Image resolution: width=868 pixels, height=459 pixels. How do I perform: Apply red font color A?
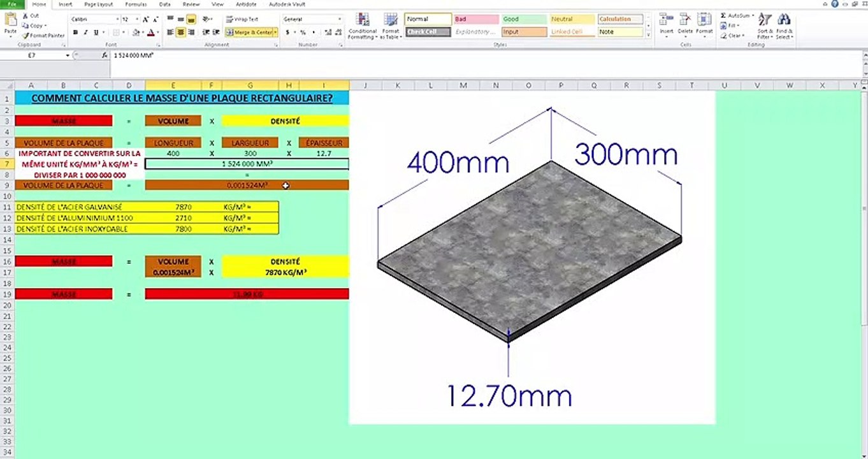(150, 32)
